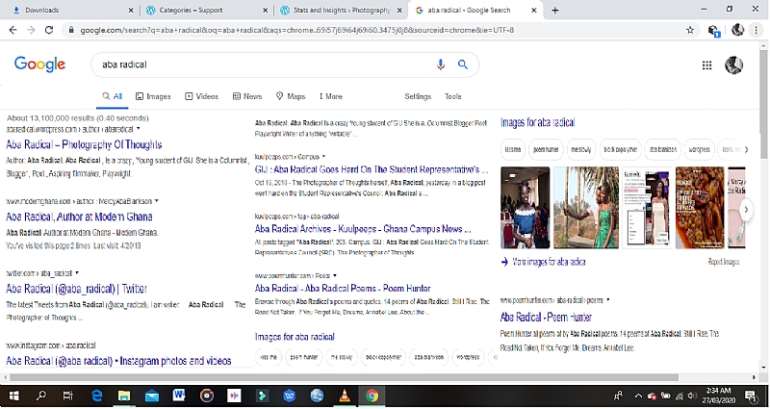Select the Videos search tab

tap(201, 96)
